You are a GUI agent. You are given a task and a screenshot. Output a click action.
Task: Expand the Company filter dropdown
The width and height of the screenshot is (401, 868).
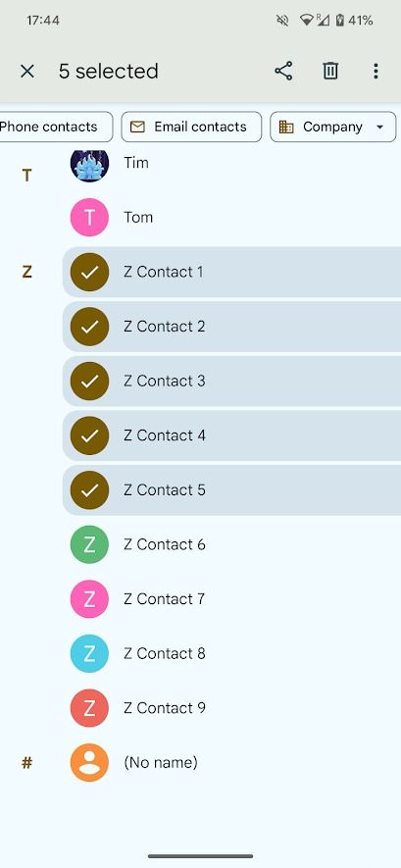click(x=333, y=127)
